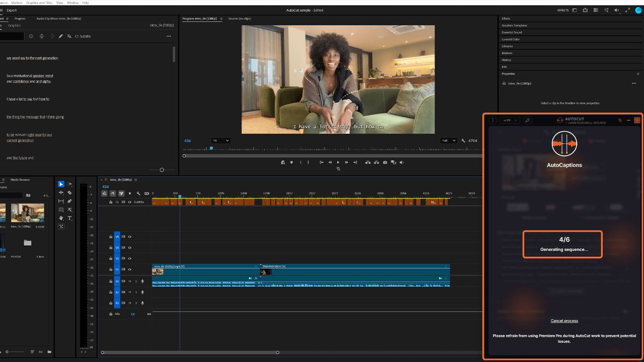This screenshot has height=362, width=644.
Task: Click the Extract button in Program monitor
Action: pos(376,162)
